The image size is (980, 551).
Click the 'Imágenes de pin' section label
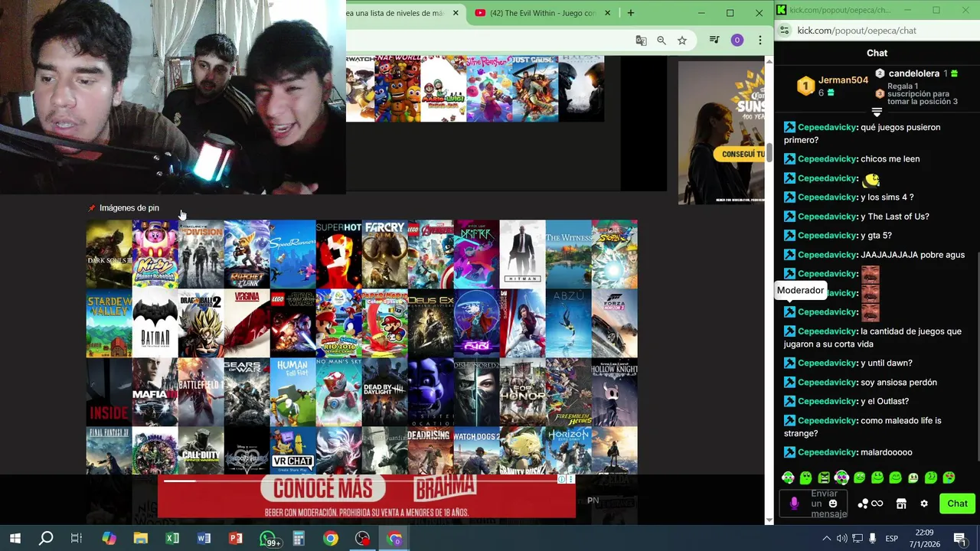coord(129,208)
